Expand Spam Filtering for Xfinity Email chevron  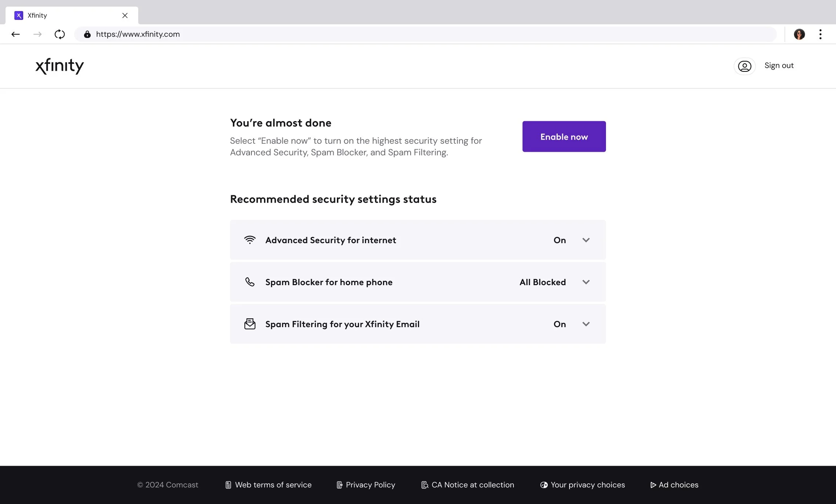click(586, 324)
